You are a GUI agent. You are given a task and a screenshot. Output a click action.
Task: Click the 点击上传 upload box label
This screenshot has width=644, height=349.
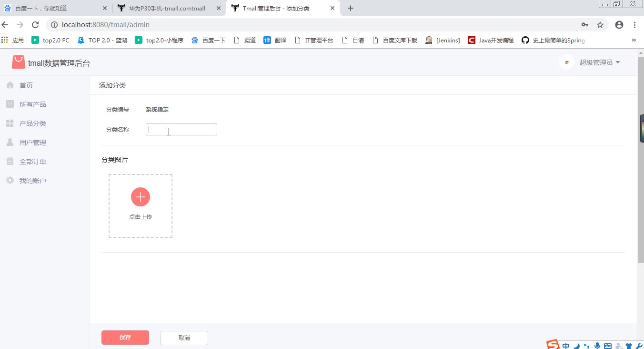coord(141,216)
